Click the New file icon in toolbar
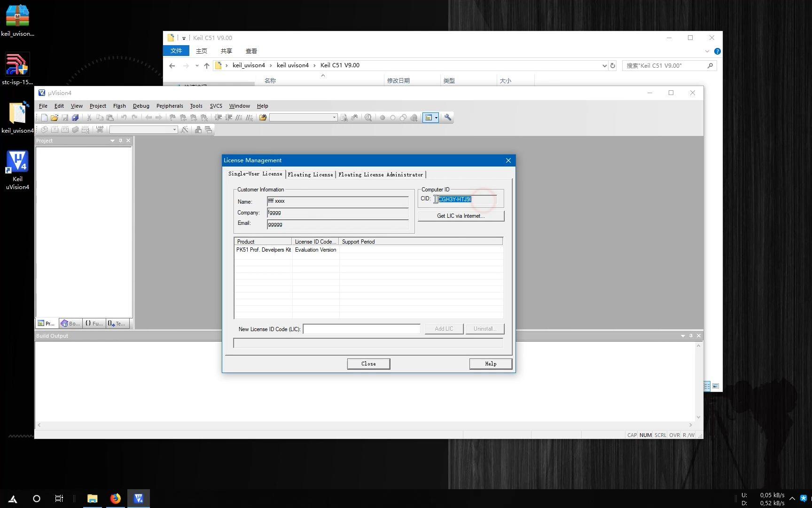The height and width of the screenshot is (508, 812). click(44, 118)
